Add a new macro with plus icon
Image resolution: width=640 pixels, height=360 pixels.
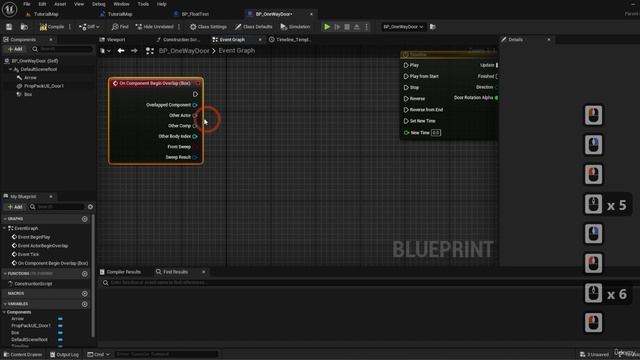point(84,293)
